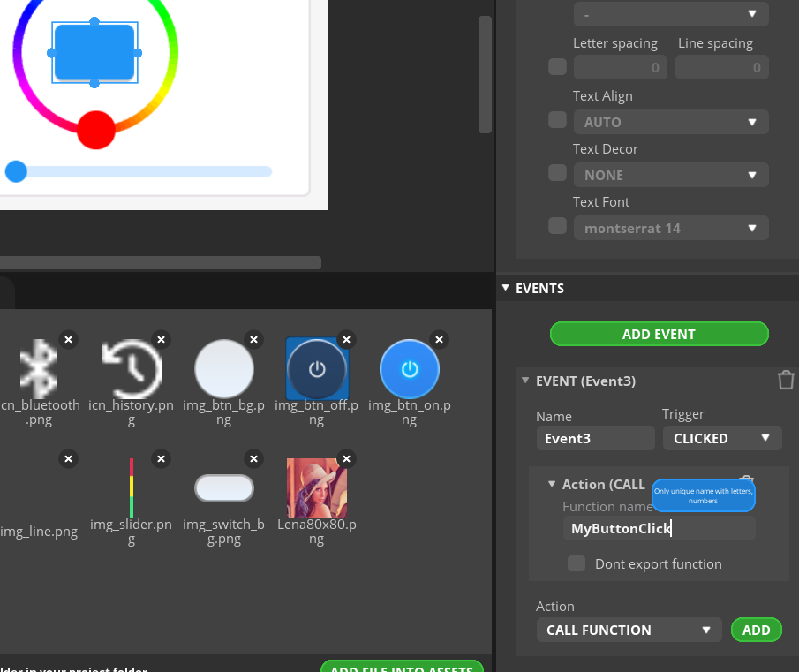The width and height of the screenshot is (799, 672).
Task: Click ADD FILE INTO ASSETS button
Action: pyautogui.click(x=402, y=667)
